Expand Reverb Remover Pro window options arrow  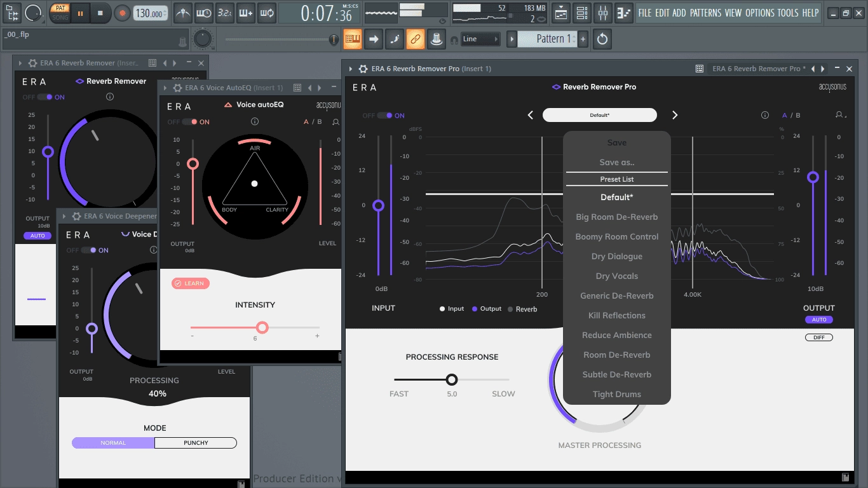coord(349,69)
